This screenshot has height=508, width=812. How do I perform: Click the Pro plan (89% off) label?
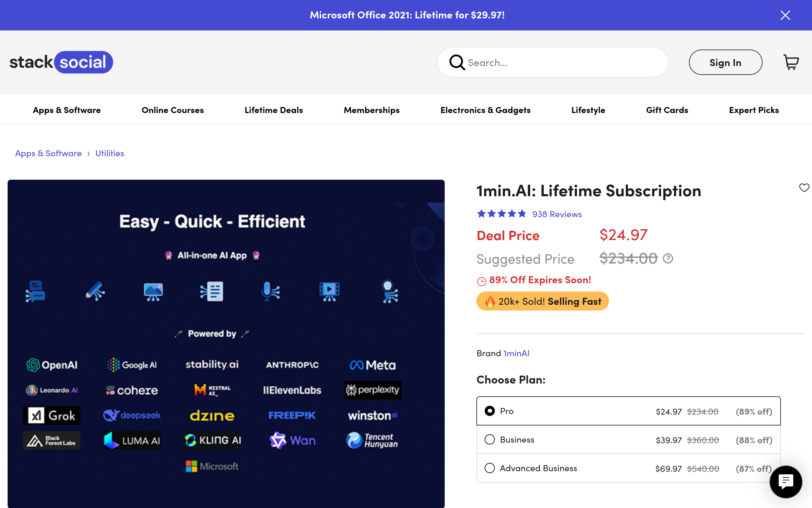coord(754,411)
